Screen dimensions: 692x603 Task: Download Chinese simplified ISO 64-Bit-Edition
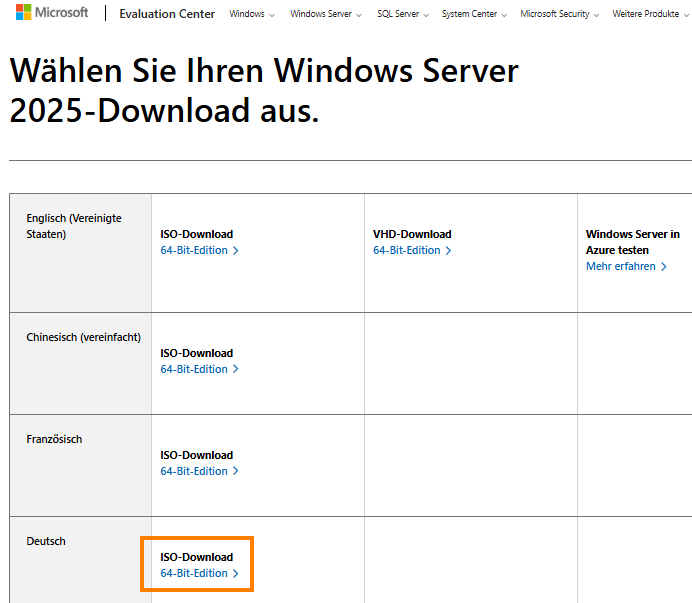click(x=199, y=370)
